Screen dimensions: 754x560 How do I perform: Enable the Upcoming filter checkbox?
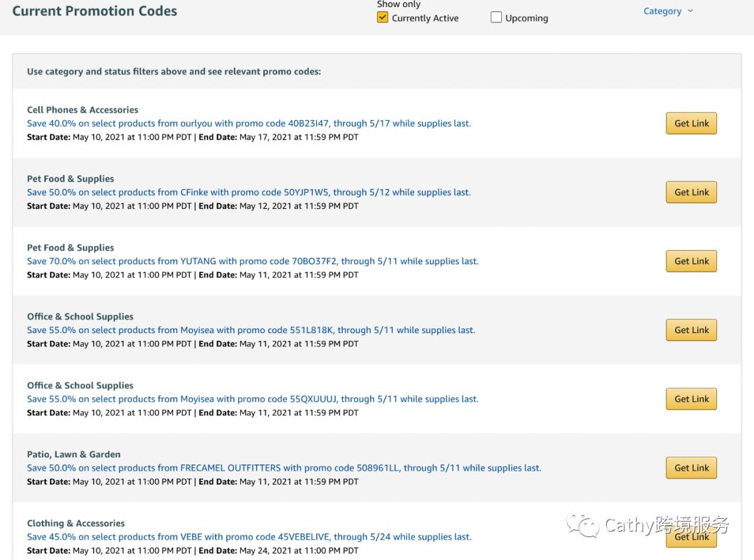496,17
